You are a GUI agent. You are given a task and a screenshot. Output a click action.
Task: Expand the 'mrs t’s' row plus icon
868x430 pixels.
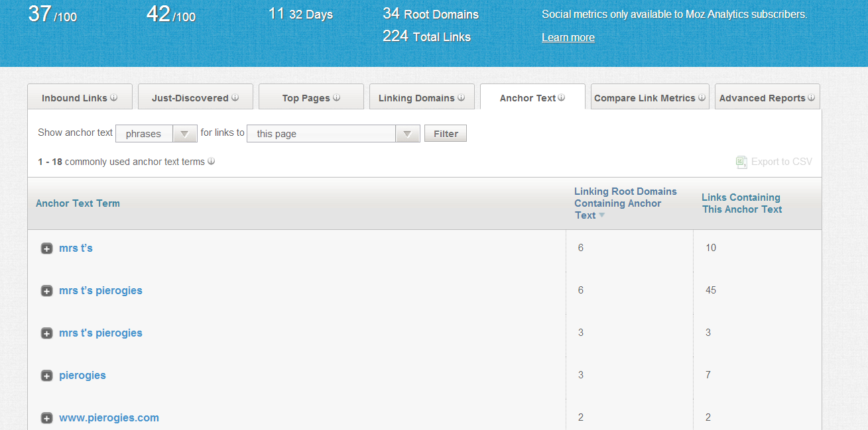point(46,248)
